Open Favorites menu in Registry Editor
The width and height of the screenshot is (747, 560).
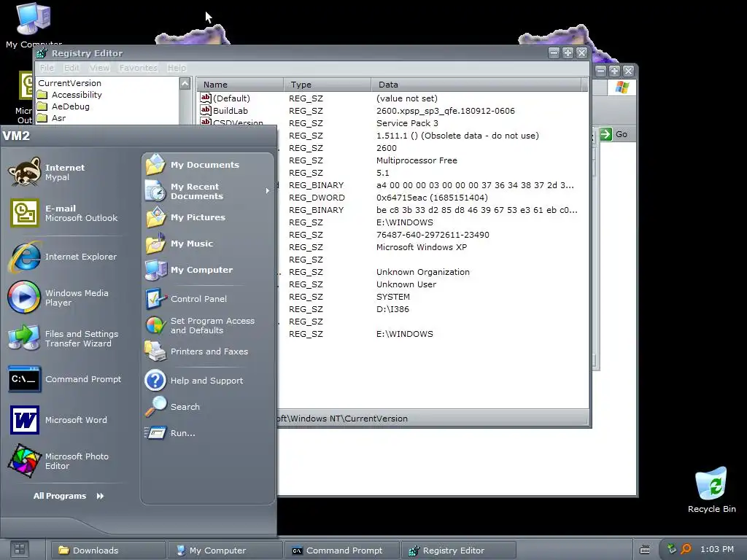click(138, 68)
